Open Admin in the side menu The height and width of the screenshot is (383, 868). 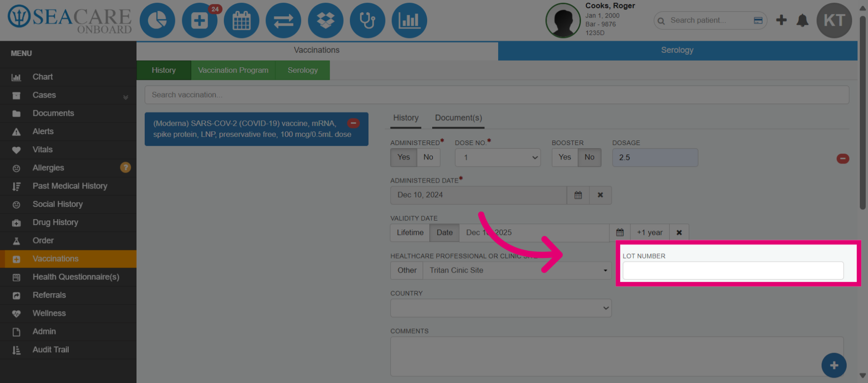tap(68, 332)
